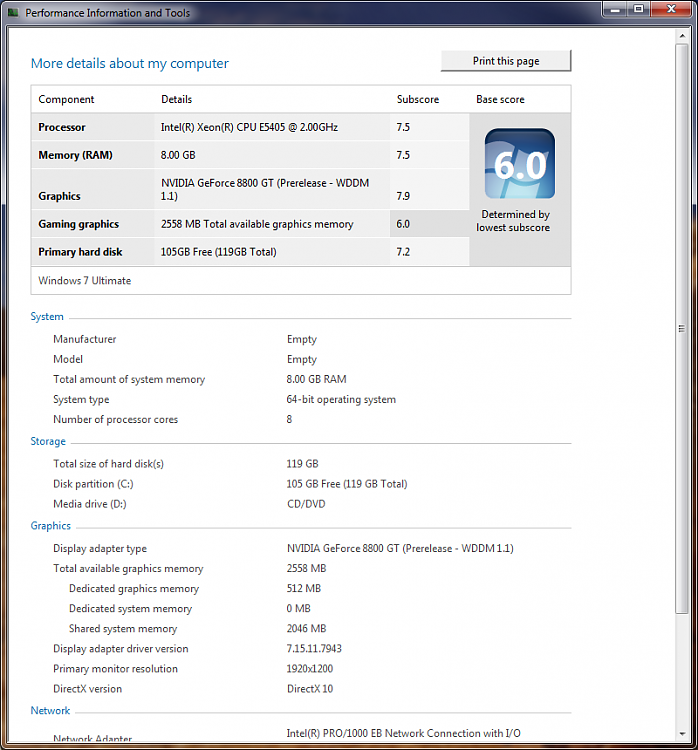
Task: Click the 7.9 graphics subscore
Action: point(403,196)
